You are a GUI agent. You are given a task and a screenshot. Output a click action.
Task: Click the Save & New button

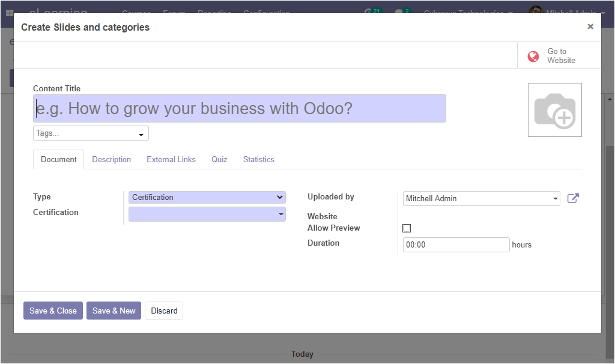(114, 311)
